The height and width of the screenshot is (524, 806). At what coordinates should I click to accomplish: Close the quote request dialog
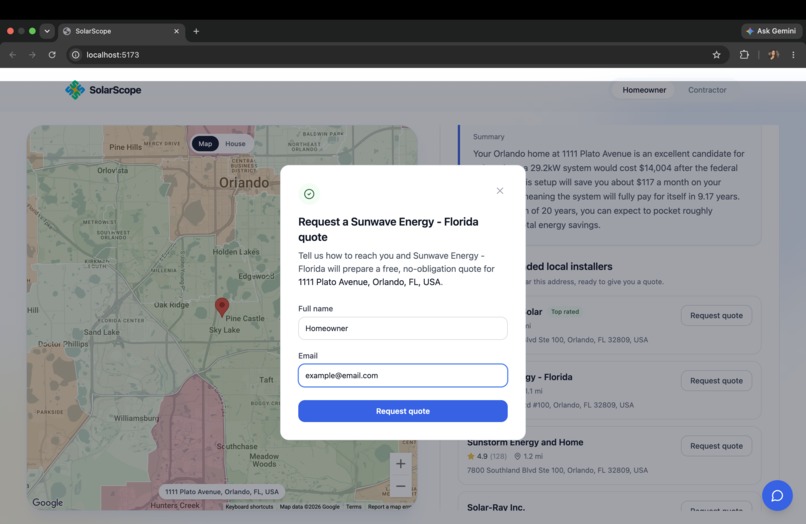coord(500,191)
